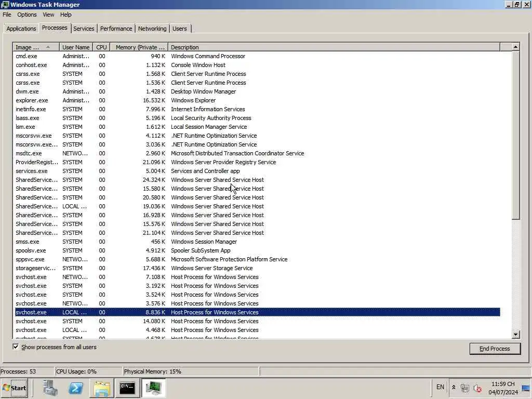Select the ProviderRegist... process row
The image size is (532, 399).
257,162
